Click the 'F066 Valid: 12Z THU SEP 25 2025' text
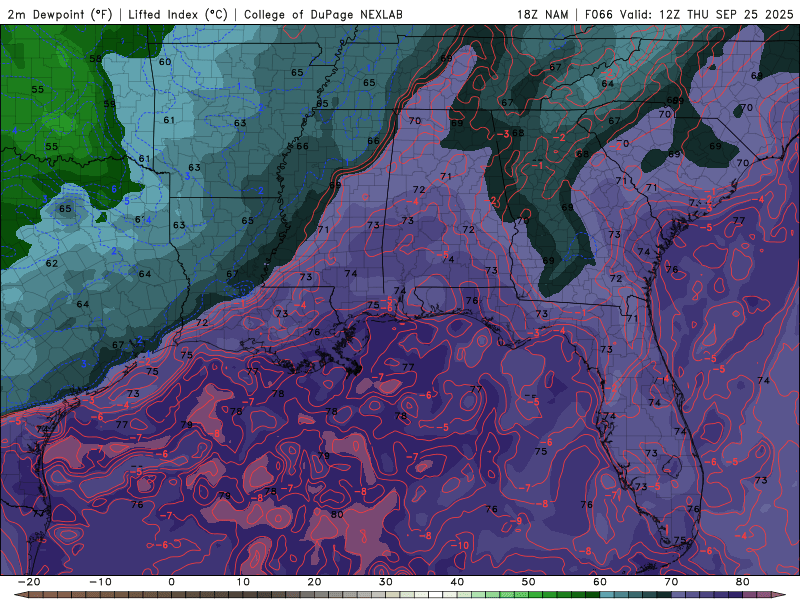Image resolution: width=800 pixels, height=600 pixels. pos(689,14)
